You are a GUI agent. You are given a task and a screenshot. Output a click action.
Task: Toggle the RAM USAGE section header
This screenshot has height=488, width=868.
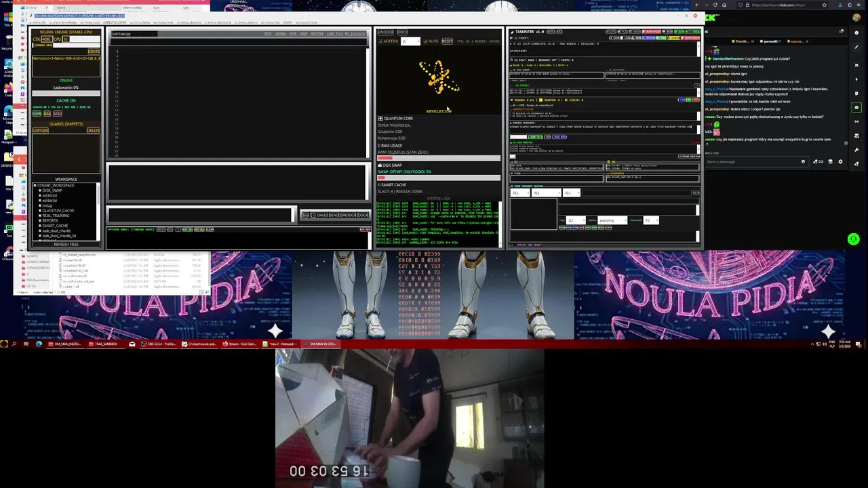click(390, 146)
